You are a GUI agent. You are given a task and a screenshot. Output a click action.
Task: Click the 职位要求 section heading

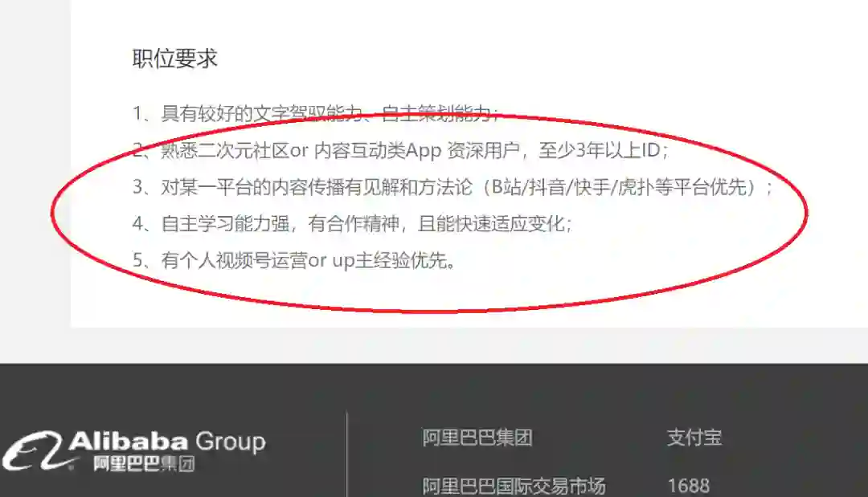[175, 59]
